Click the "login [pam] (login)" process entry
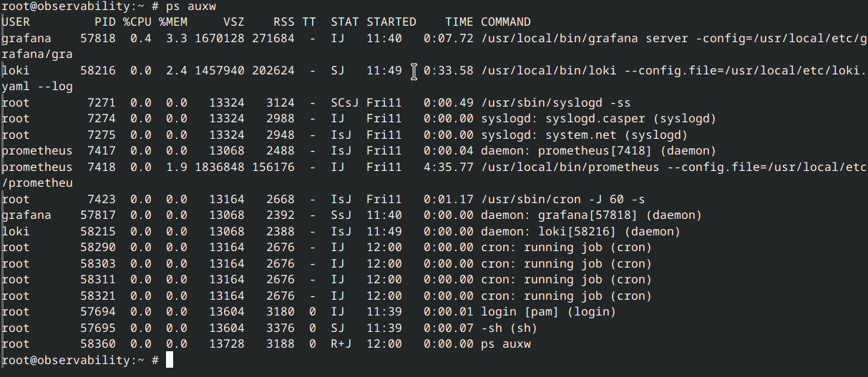The image size is (868, 377). [548, 312]
